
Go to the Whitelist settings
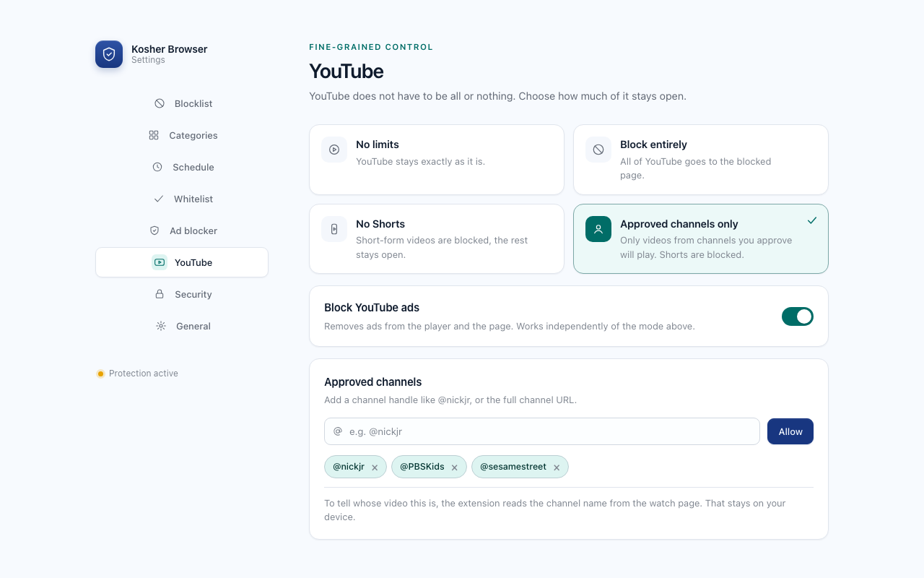(182, 199)
